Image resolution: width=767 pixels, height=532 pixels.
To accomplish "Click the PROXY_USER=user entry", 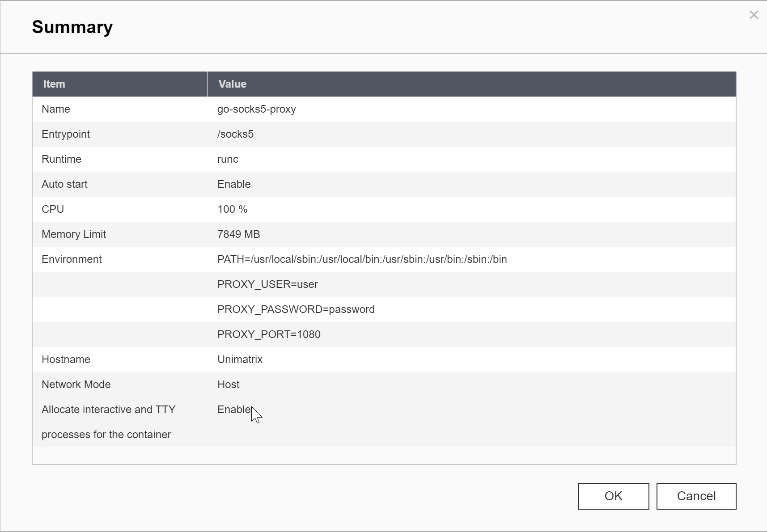I will click(267, 284).
